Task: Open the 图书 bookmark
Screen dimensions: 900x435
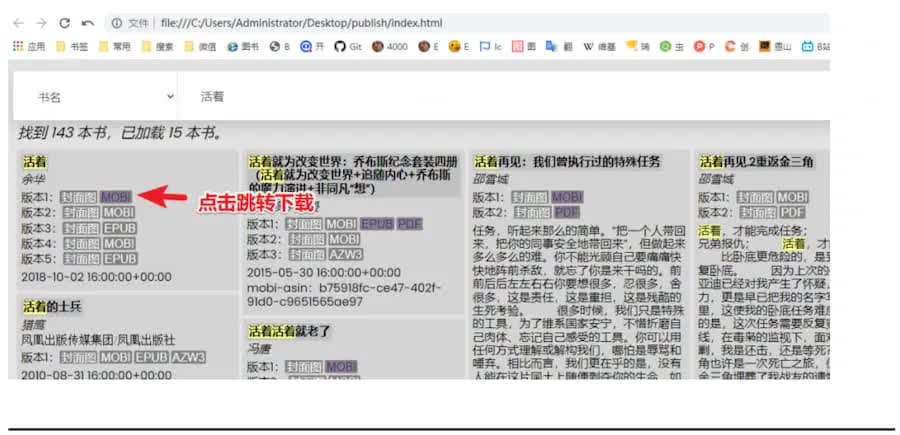Action: click(x=243, y=46)
